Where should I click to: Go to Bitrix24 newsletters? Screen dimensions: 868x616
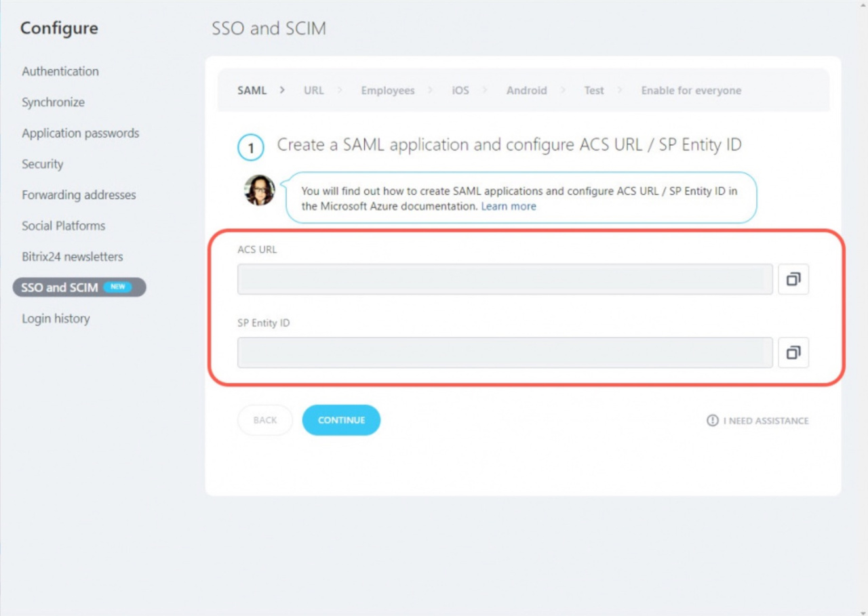(73, 257)
